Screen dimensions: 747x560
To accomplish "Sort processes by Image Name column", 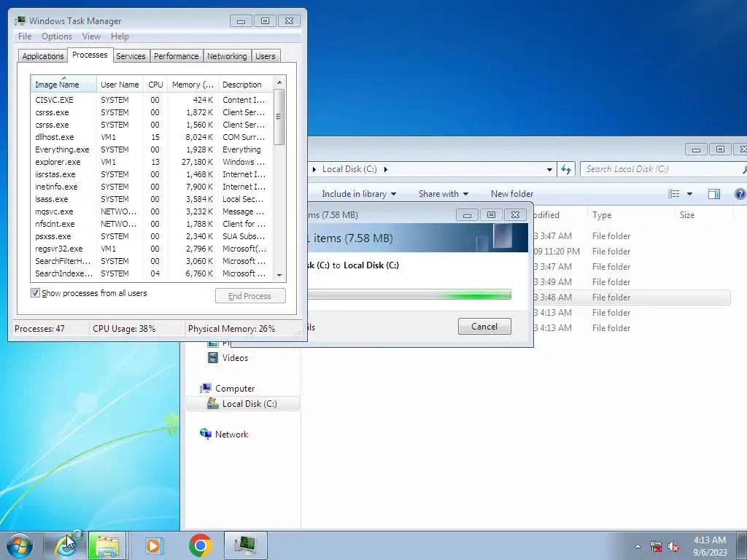I will click(x=64, y=85).
